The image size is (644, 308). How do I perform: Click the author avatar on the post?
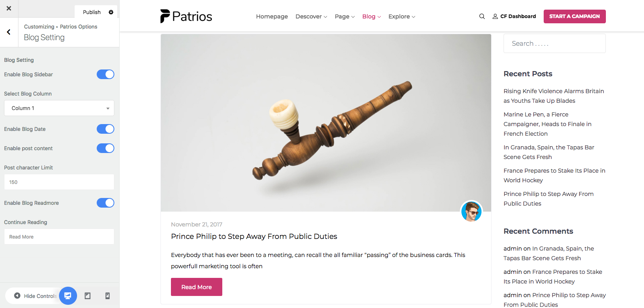pyautogui.click(x=471, y=211)
